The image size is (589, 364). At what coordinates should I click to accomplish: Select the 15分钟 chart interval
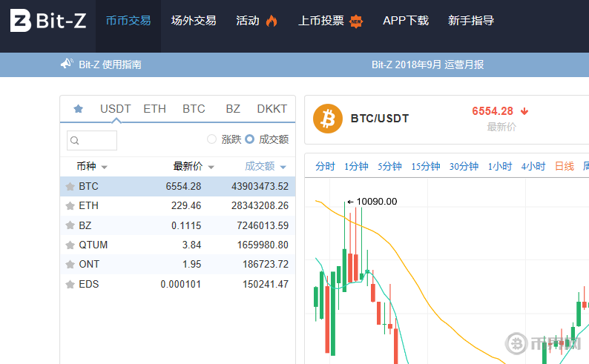click(x=426, y=166)
